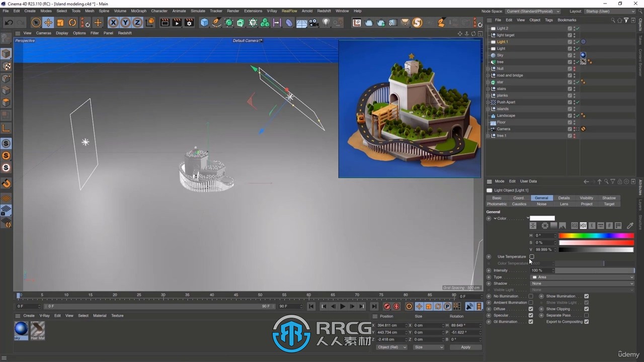Click the orange S plugin icon in toolbar
This screenshot has height=362, width=644.
tap(417, 22)
